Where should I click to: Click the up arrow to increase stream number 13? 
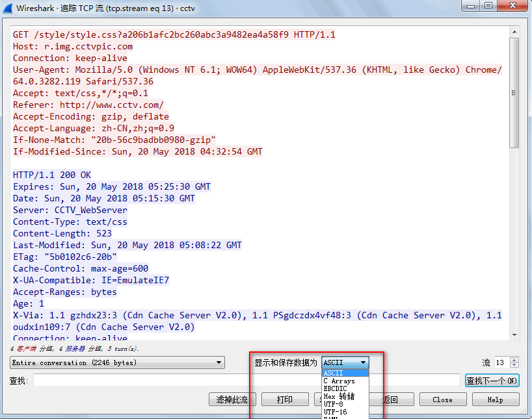tap(513, 360)
